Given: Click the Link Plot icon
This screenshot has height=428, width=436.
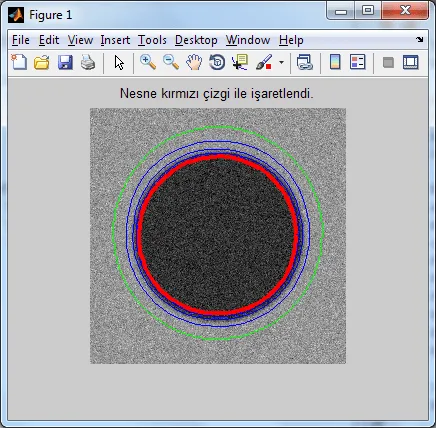Looking at the screenshot, I should (x=305, y=62).
